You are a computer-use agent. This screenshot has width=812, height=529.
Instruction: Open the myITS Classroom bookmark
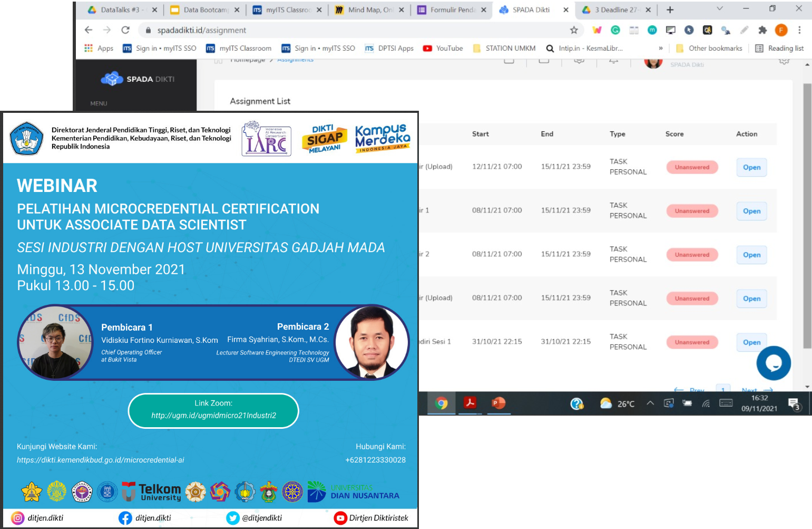[239, 48]
